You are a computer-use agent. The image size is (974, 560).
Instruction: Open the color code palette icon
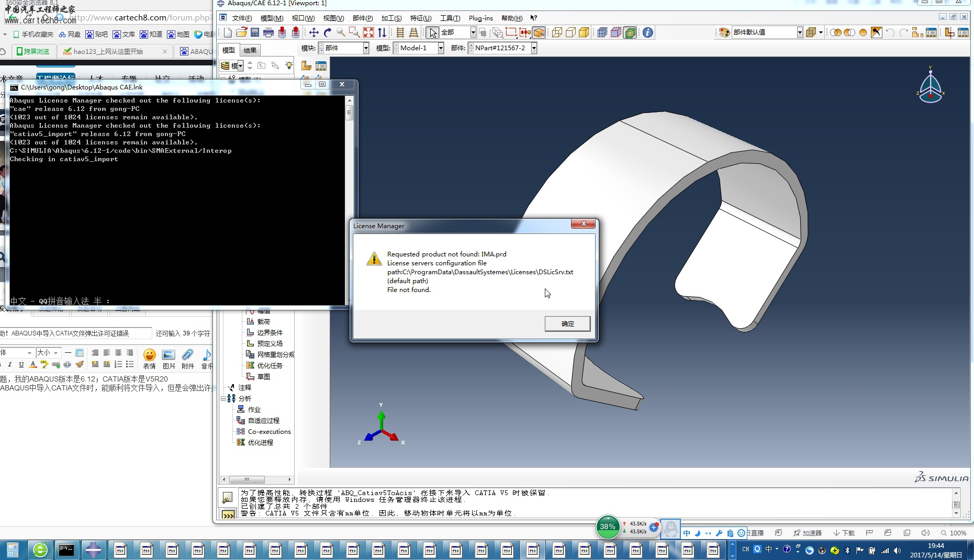point(724,32)
